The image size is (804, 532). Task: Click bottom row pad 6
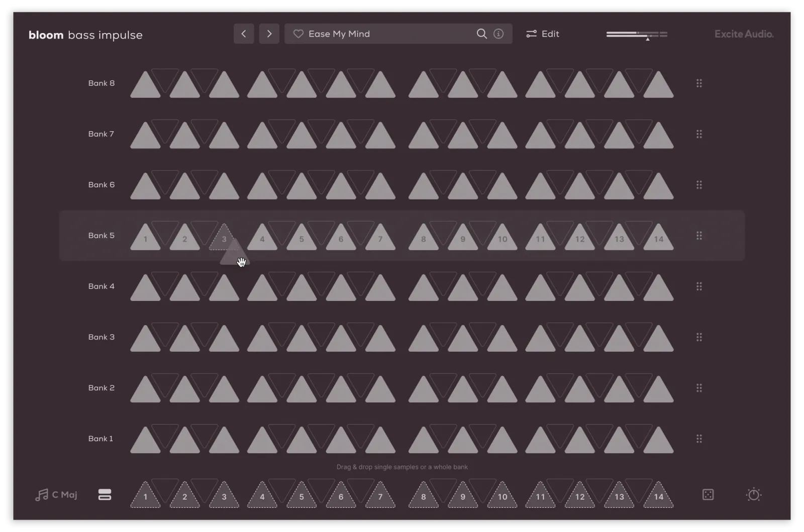click(x=341, y=496)
